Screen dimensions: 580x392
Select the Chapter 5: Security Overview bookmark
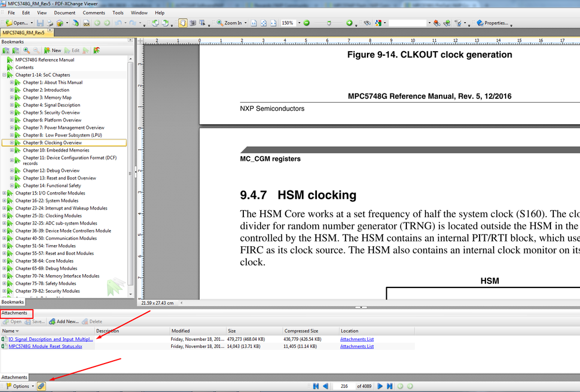pyautogui.click(x=51, y=113)
